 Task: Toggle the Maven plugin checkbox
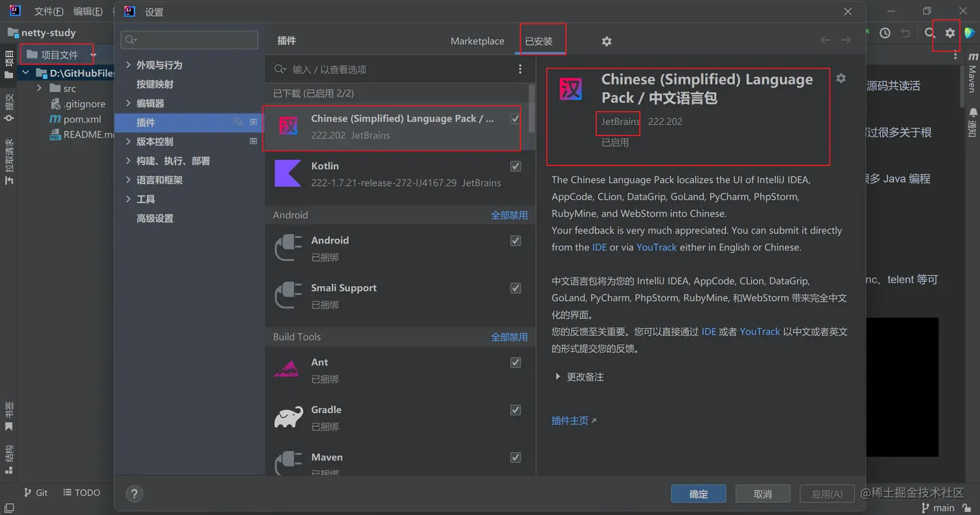coord(515,457)
